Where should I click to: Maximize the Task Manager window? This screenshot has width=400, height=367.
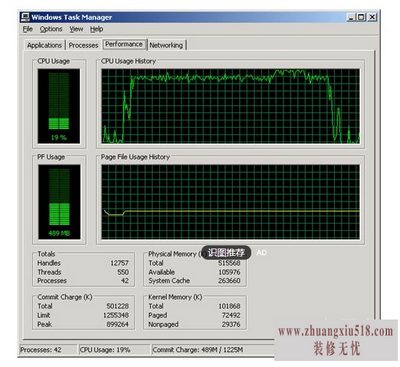point(361,17)
